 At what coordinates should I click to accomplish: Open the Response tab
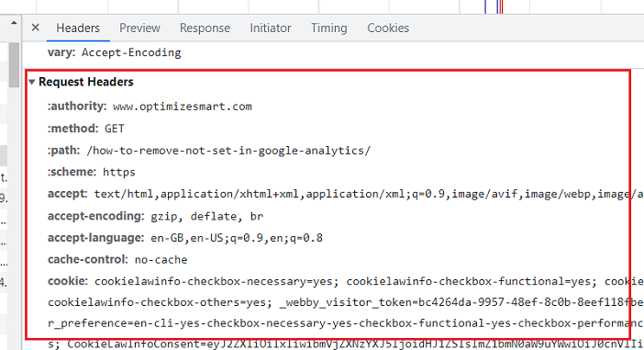point(205,28)
